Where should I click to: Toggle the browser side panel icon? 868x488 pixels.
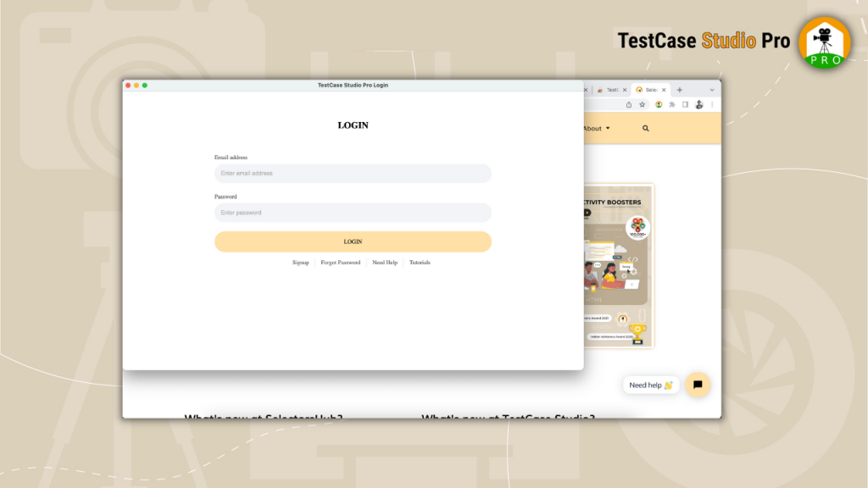[685, 104]
